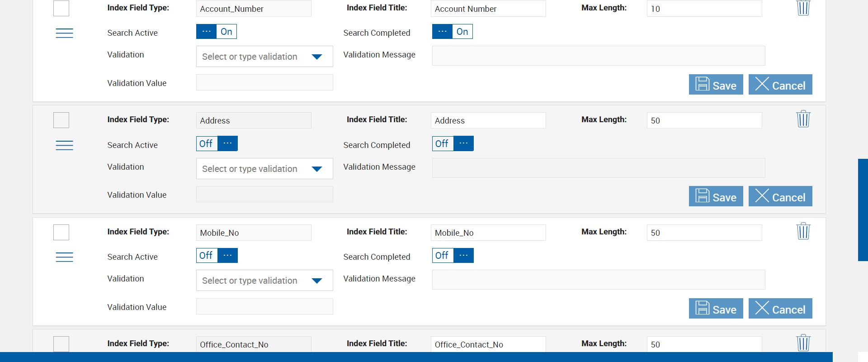Delete the Mobile_No index field row
868x362 pixels.
click(x=803, y=231)
